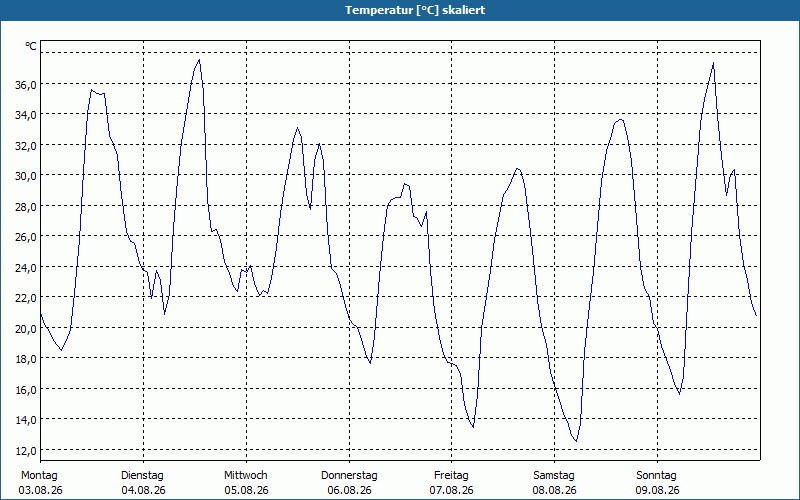Screen dimensions: 800x500
Task: Click the 05.08.26 date label
Action: (x=246, y=490)
